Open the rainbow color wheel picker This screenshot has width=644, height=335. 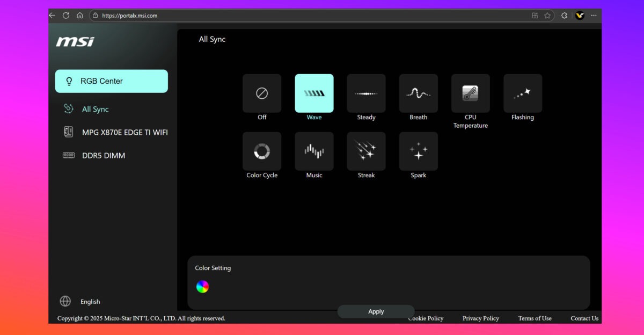[202, 287]
